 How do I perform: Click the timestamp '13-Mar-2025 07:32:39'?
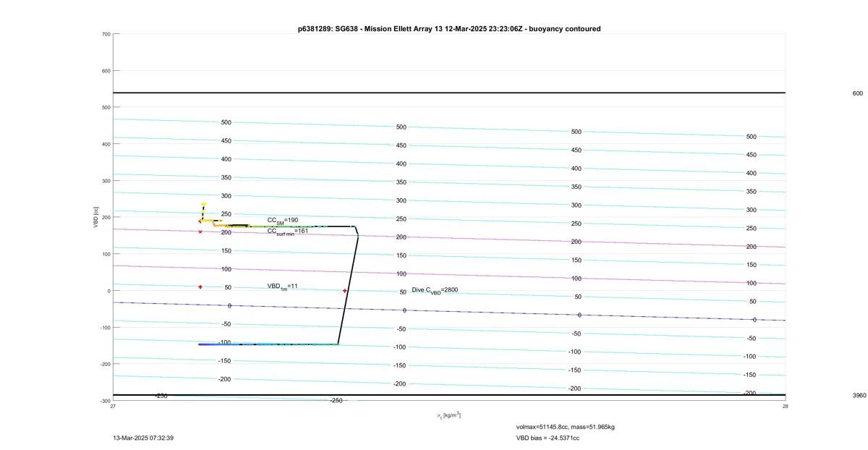(143, 438)
